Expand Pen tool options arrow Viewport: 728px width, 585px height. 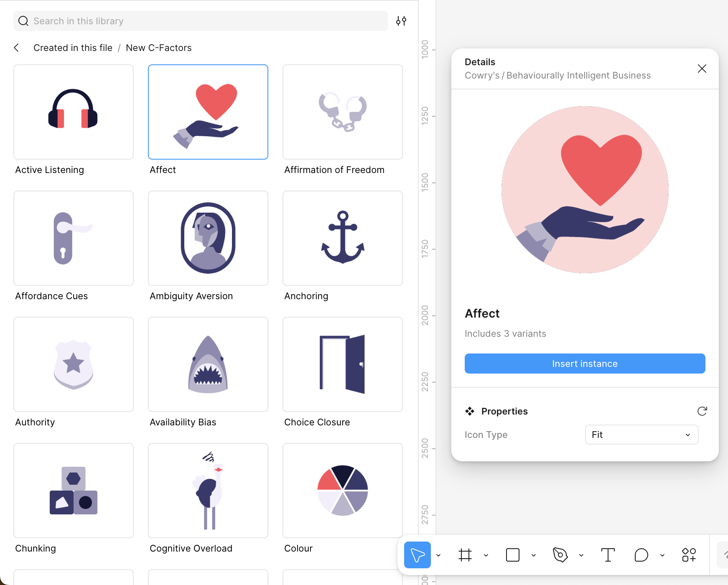[581, 555]
